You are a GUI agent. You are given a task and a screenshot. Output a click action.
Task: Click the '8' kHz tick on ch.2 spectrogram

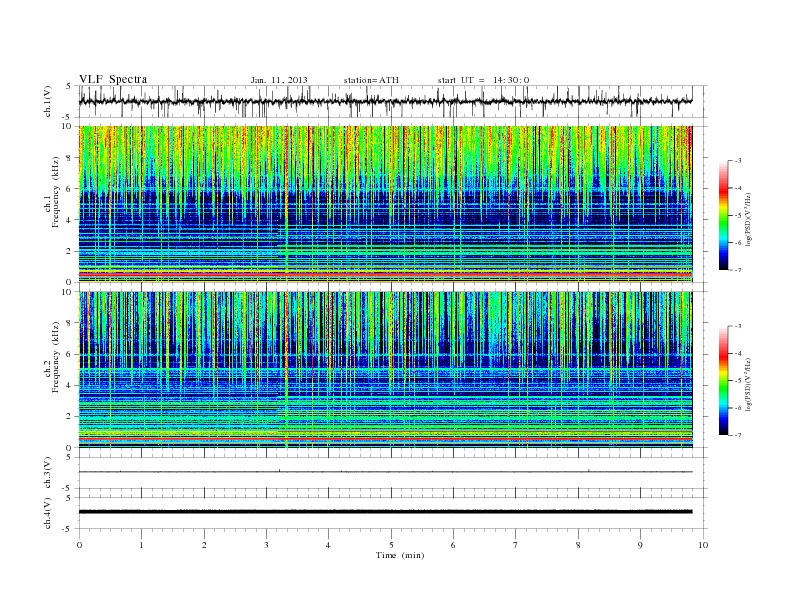tap(70, 323)
